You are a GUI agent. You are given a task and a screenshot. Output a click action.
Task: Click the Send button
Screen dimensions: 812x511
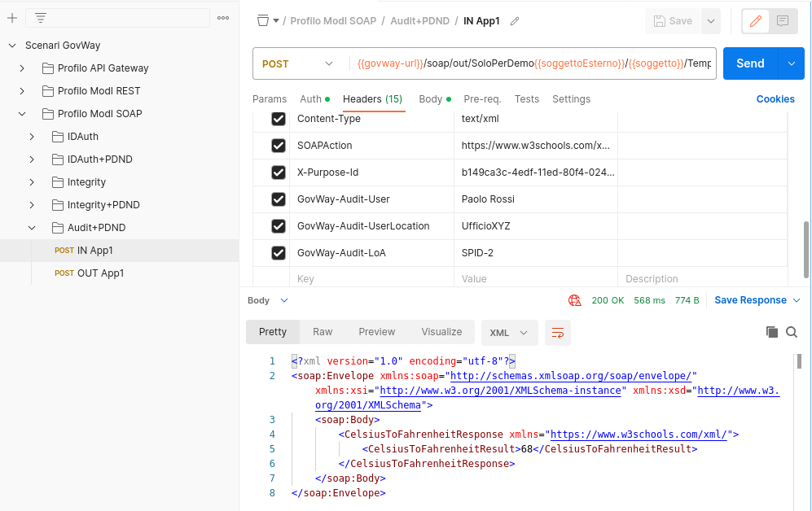tap(750, 63)
